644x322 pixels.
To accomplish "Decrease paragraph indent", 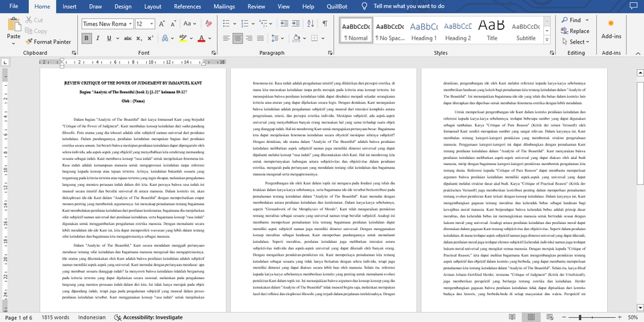I will (284, 23).
